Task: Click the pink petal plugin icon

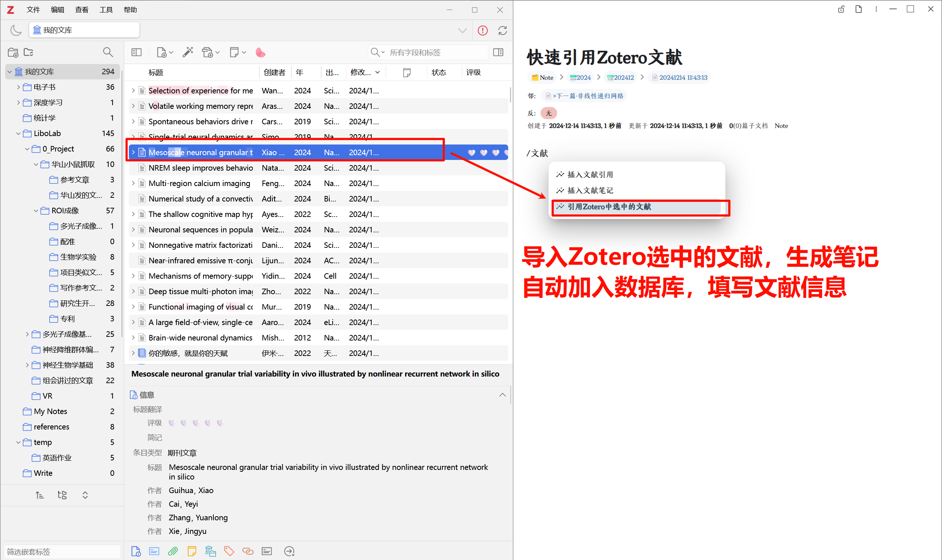Action: (260, 53)
